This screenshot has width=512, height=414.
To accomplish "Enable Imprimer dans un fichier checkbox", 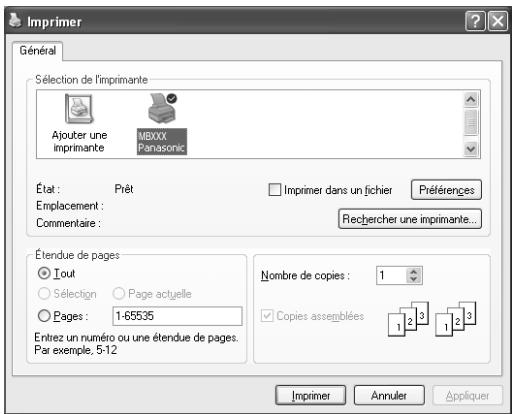I will tap(275, 190).
